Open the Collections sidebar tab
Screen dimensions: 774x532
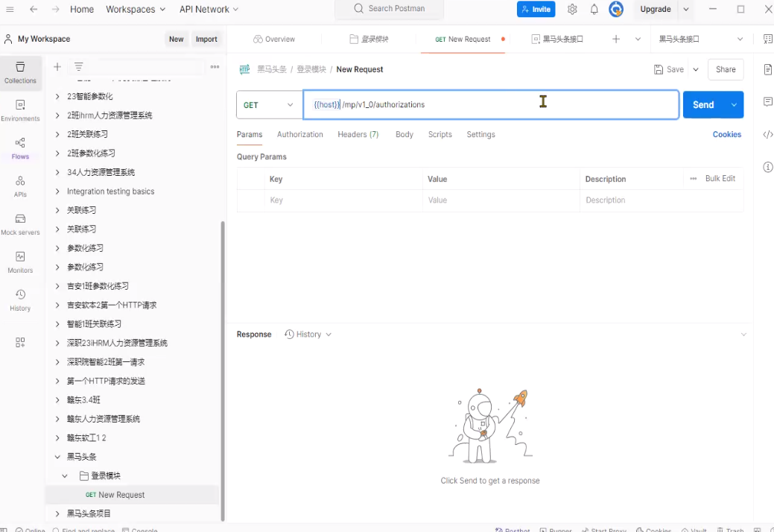click(20, 72)
